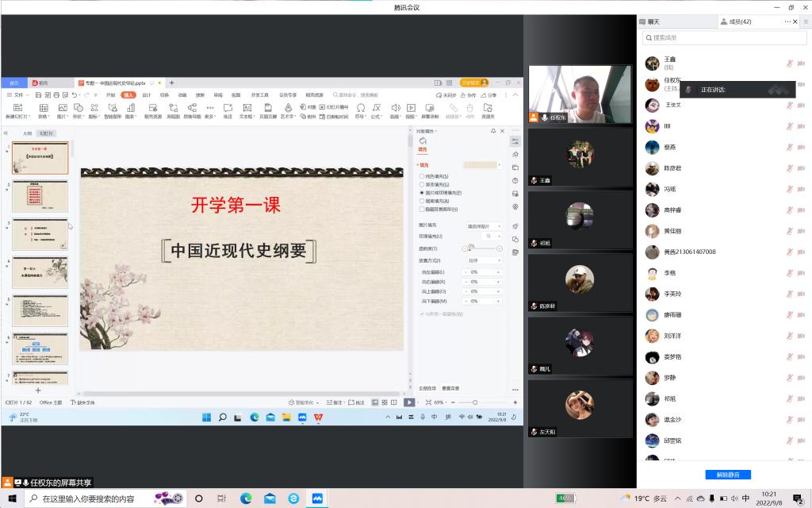This screenshot has width=812, height=508.
Task: Click the 艺术字 (WordArt) icon
Action: click(x=288, y=108)
